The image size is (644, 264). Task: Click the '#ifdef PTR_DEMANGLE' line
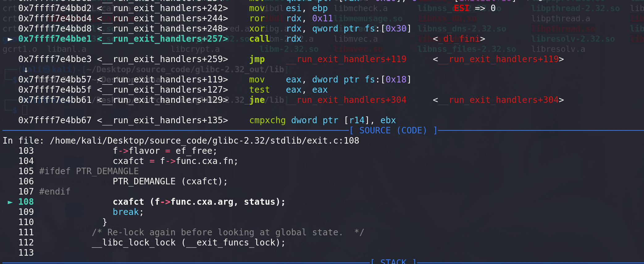(x=89, y=171)
